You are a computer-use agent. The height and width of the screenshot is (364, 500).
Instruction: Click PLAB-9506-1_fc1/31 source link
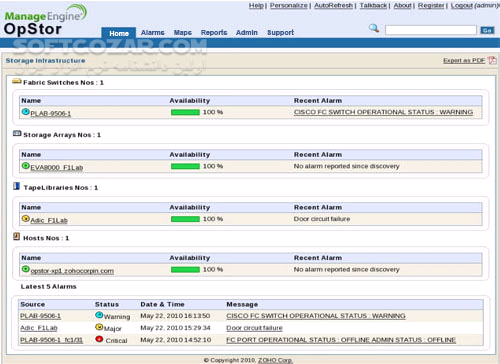[x=51, y=340]
